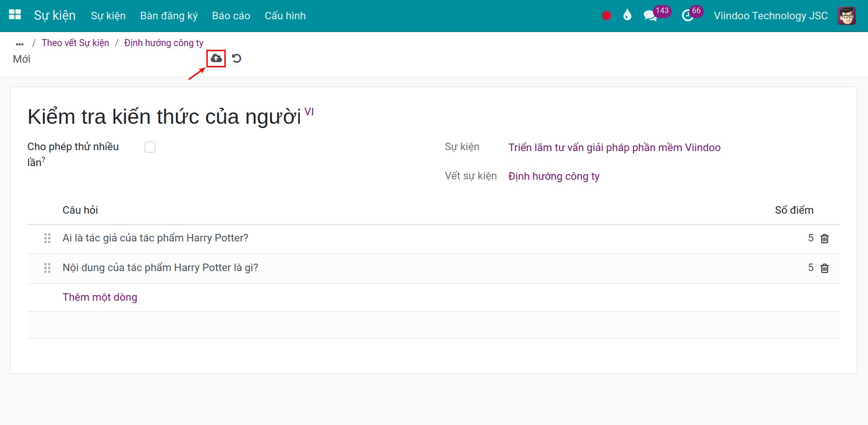Grab drag handle for content question row

point(47,268)
